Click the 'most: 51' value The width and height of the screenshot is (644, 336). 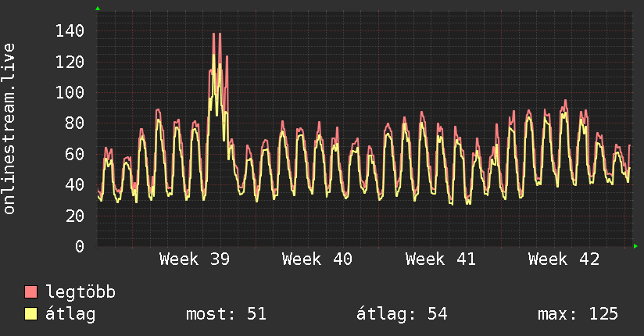[227, 314]
